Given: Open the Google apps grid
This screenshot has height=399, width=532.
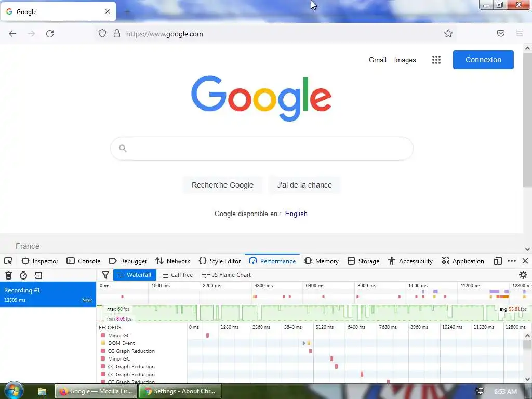Looking at the screenshot, I should pos(436,60).
